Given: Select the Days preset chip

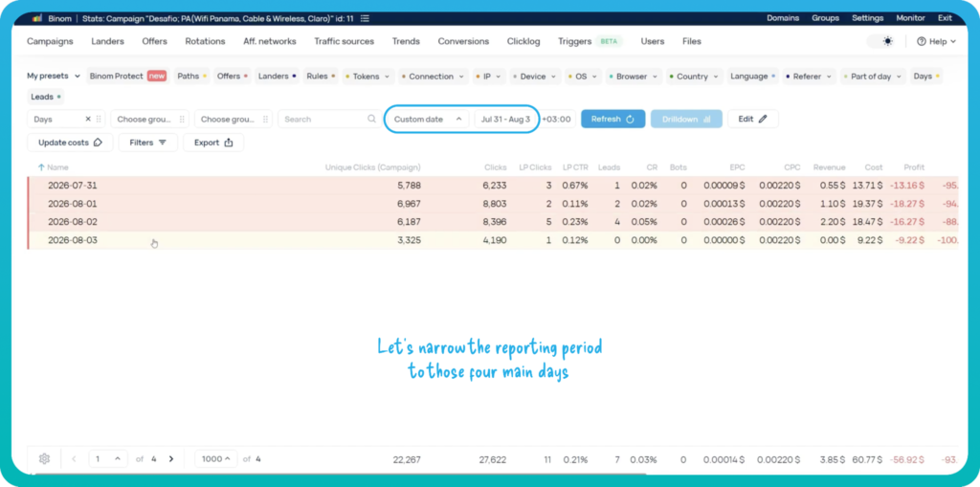Looking at the screenshot, I should (926, 77).
